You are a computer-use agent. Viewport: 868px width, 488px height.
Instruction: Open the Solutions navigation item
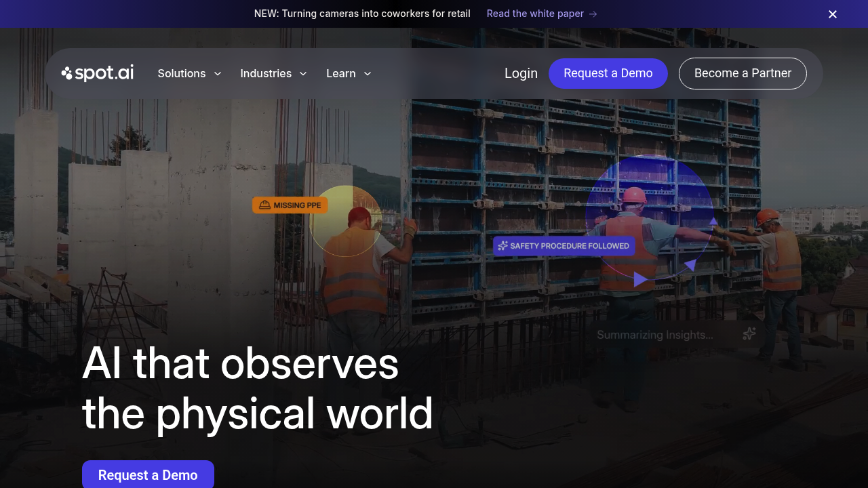[182, 73]
